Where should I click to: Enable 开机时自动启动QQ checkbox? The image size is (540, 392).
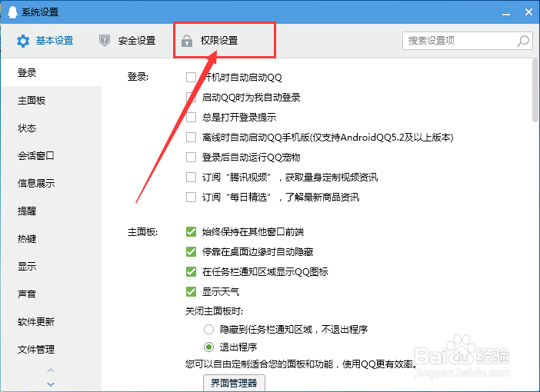(191, 77)
